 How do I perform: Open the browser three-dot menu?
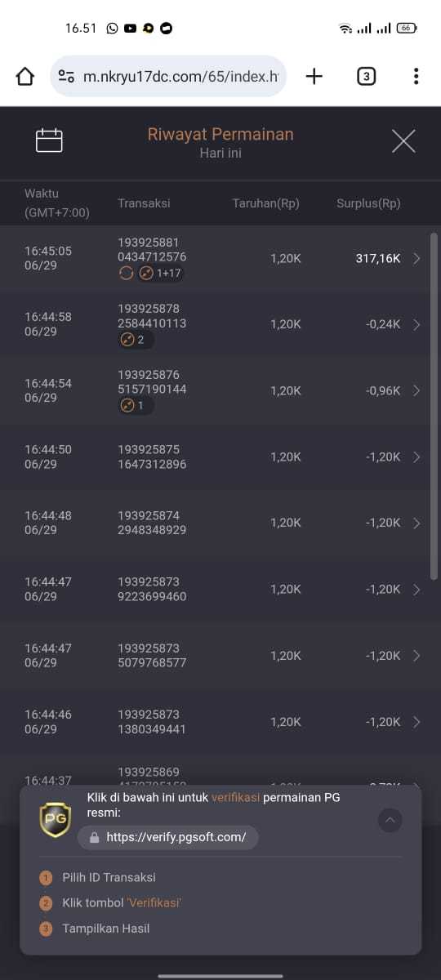[416, 77]
